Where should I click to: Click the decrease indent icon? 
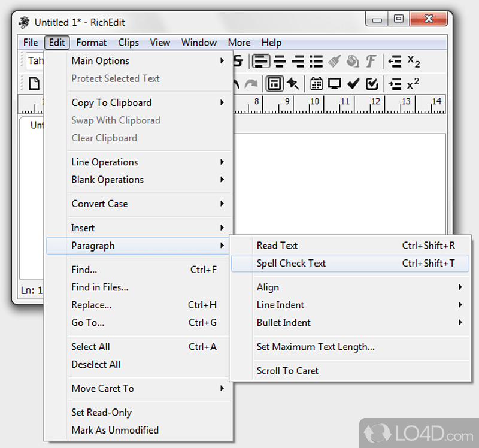pyautogui.click(x=395, y=62)
